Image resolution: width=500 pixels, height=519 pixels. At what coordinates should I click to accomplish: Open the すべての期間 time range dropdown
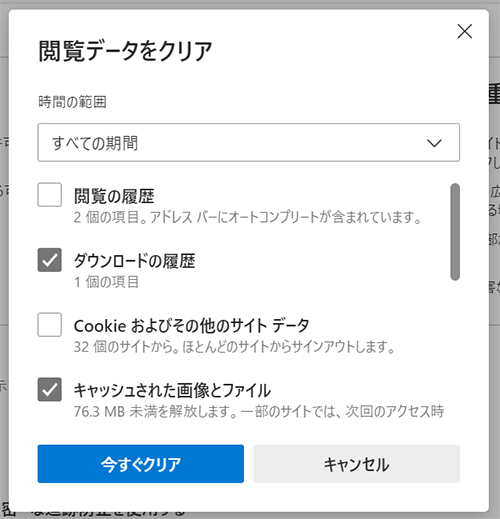click(249, 143)
